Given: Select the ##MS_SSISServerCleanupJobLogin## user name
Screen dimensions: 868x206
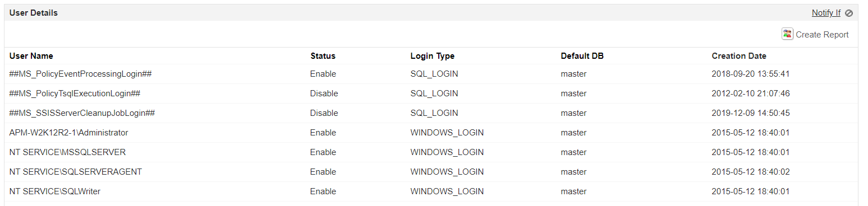Looking at the screenshot, I should pyautogui.click(x=82, y=113).
